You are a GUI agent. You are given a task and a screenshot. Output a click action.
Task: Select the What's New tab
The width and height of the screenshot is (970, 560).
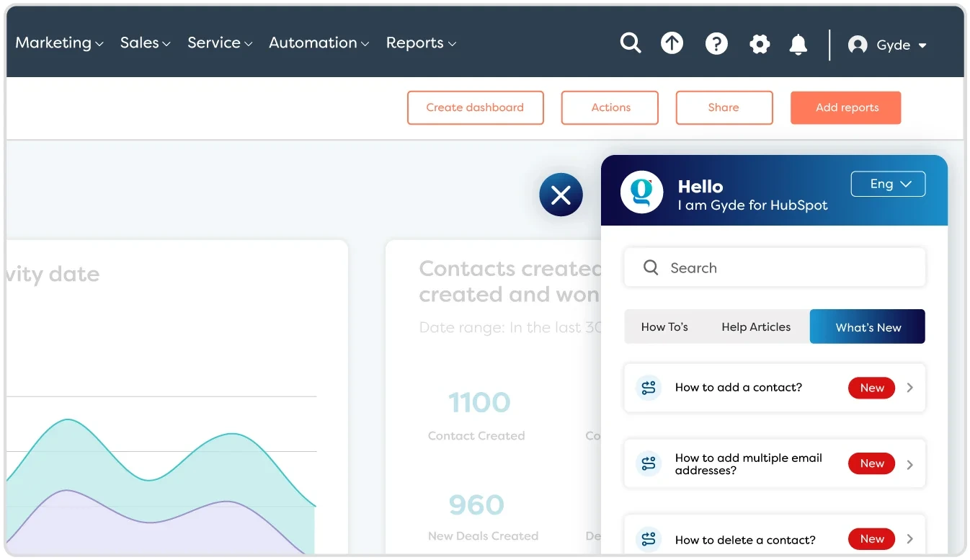867,326
